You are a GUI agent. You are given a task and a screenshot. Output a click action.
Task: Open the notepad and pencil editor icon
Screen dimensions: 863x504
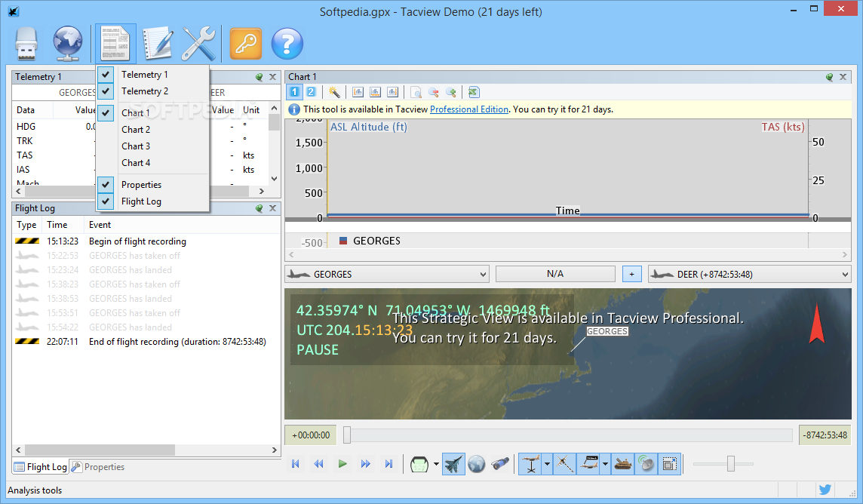tap(158, 44)
